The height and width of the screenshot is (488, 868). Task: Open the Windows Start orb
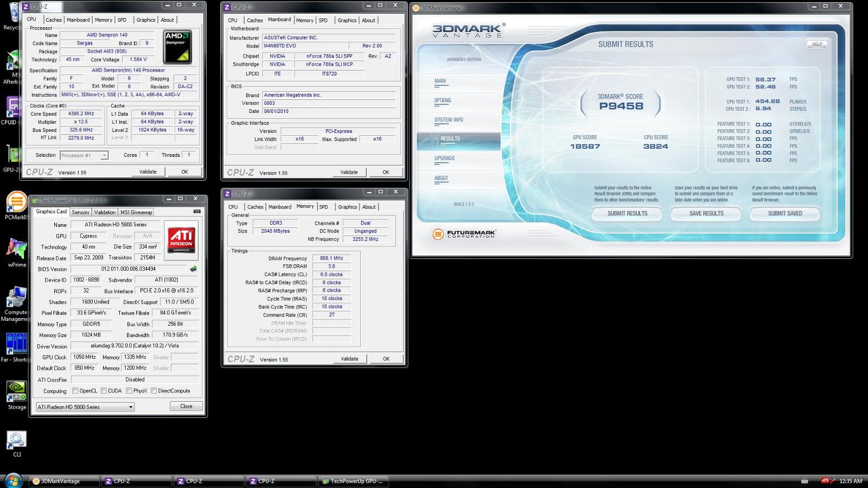point(12,480)
